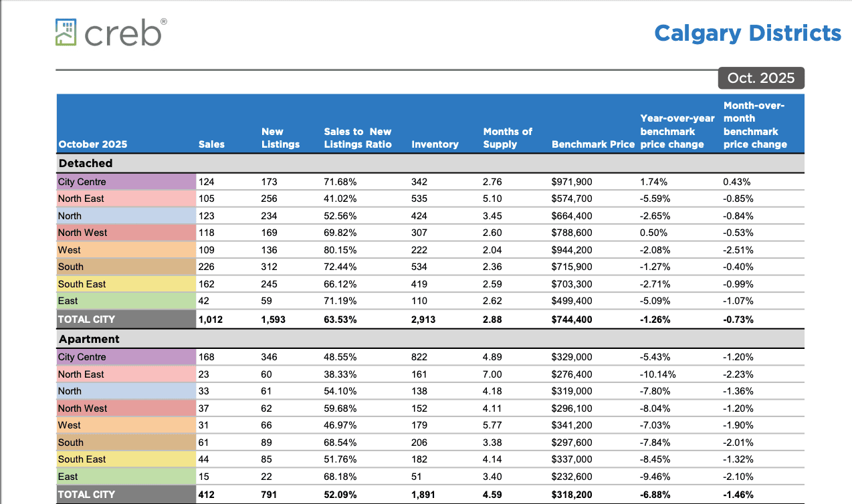Click the South East benchmark price cell
This screenshot has height=504, width=852.
(570, 283)
